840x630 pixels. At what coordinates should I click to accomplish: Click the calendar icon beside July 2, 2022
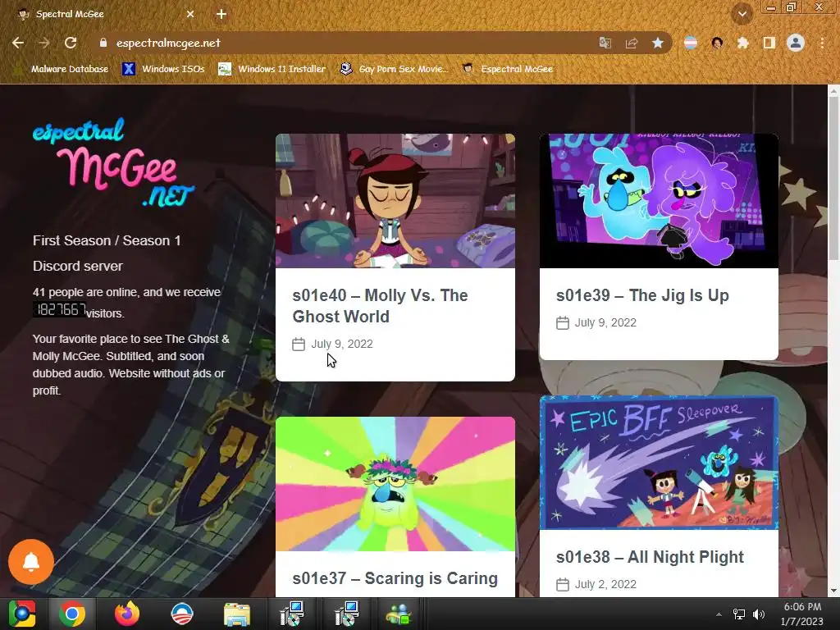563,584
